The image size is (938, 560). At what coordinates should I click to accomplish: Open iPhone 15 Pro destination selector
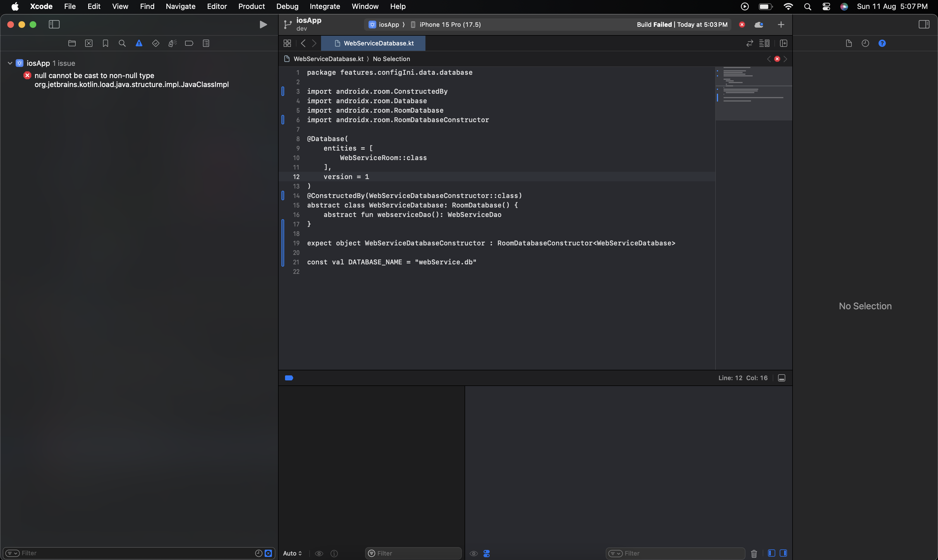pos(450,25)
